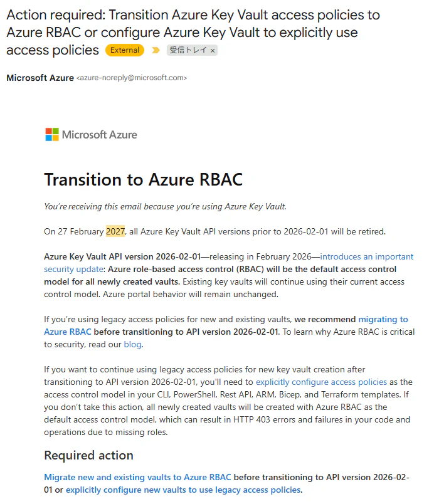Open explicitly configure access policies link

coord(321,382)
